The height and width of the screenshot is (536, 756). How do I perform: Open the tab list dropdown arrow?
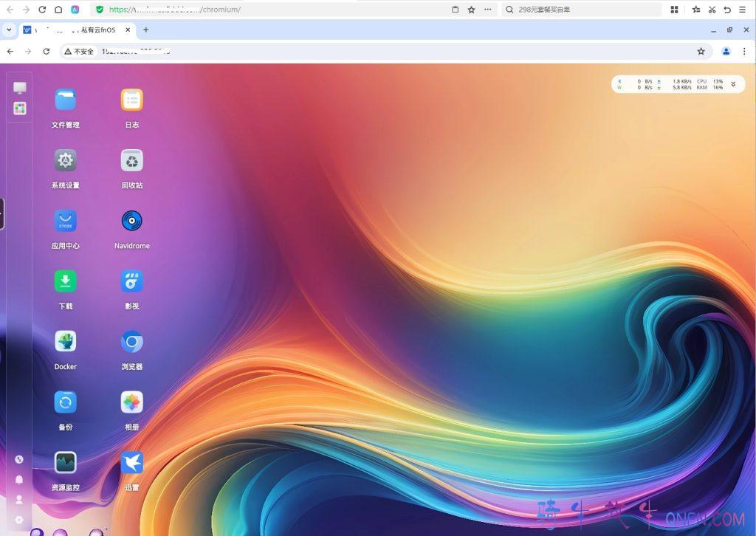(8, 30)
